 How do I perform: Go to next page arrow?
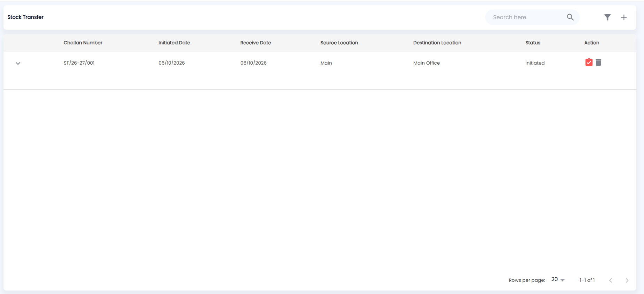627,280
